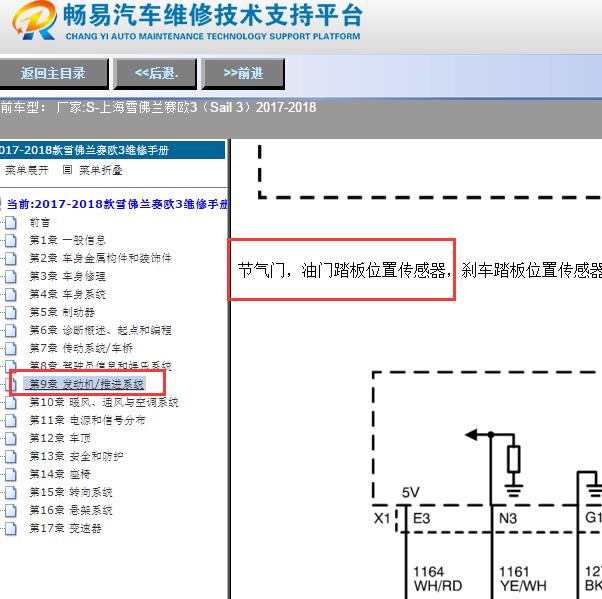Click connector label X1 in wiring diagram
The width and height of the screenshot is (602, 599).
coord(382,518)
